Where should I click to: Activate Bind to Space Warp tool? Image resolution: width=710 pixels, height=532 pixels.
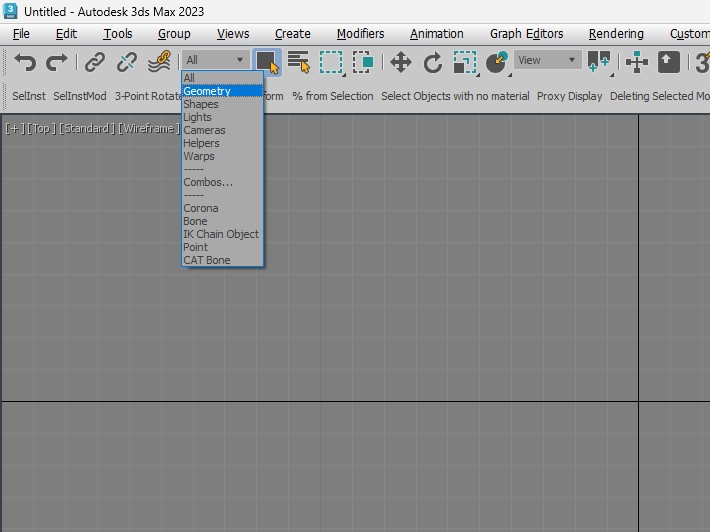pos(159,62)
